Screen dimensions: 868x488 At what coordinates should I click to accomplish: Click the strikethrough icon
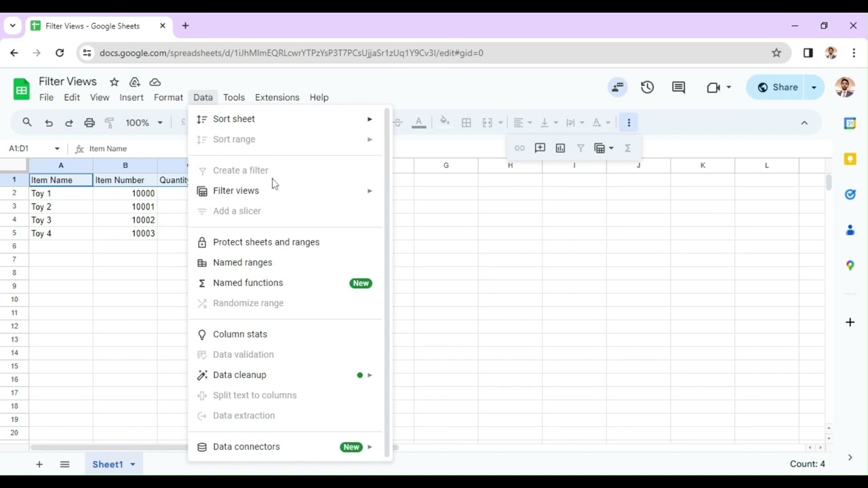(x=398, y=123)
